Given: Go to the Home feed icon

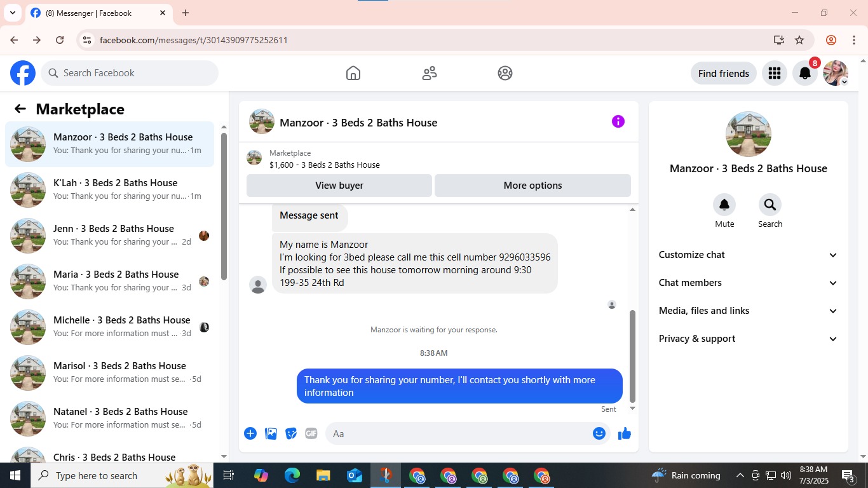Looking at the screenshot, I should click(x=353, y=73).
